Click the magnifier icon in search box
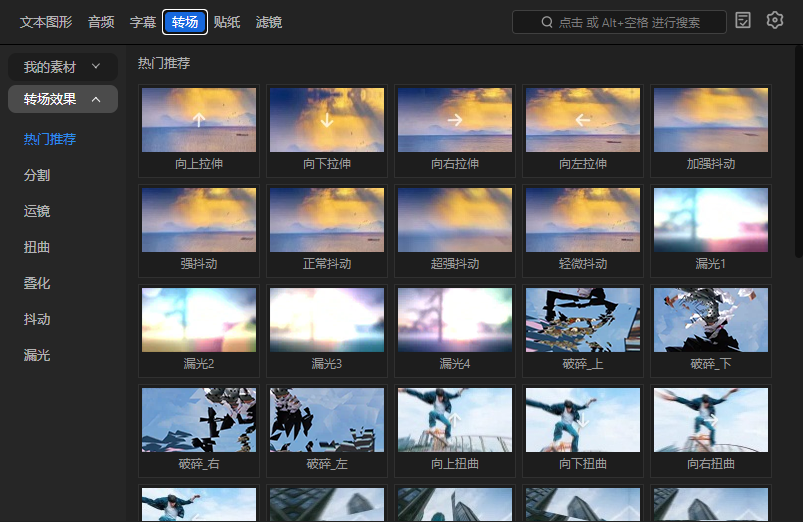803x522 pixels. coord(547,22)
